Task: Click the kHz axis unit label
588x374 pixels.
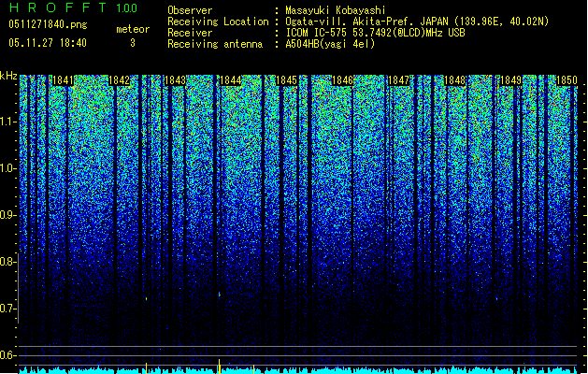Action: 8,76
